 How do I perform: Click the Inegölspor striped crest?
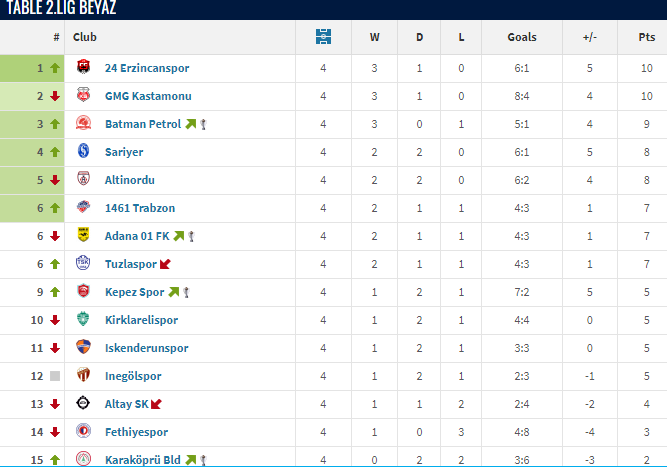(83, 375)
